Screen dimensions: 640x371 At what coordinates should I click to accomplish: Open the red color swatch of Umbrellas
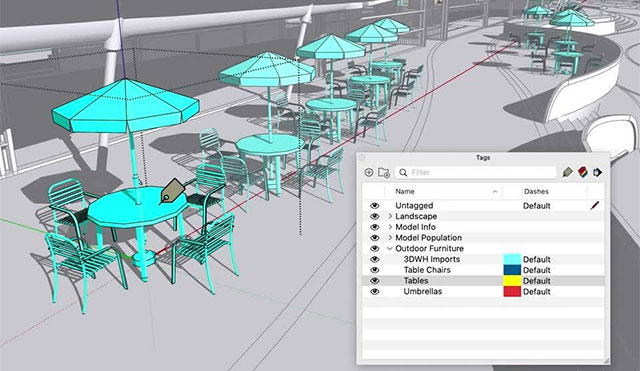(x=512, y=291)
